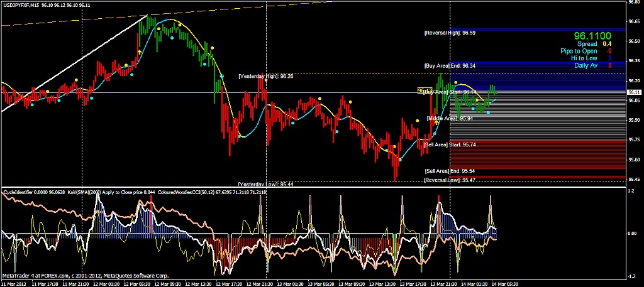Click the 12 Mar 17:30 time axis label
This screenshot has width=644, height=287.
(x=228, y=284)
